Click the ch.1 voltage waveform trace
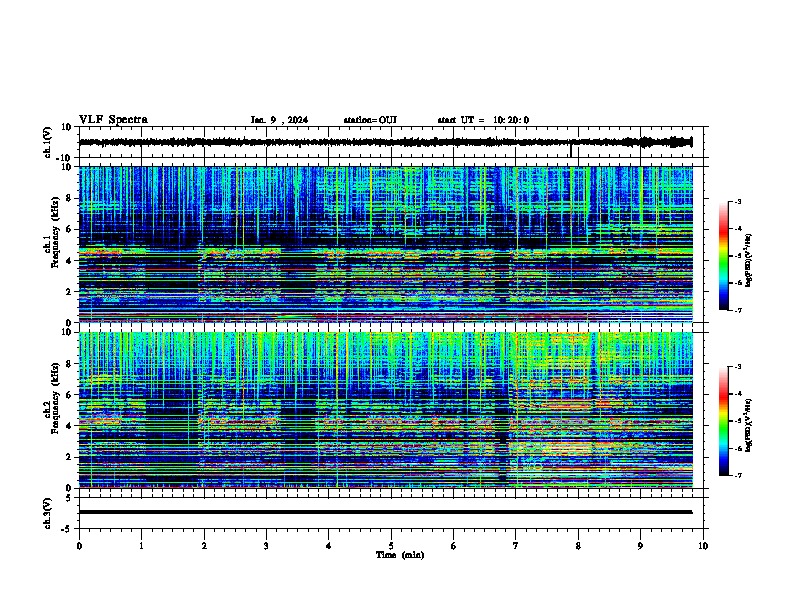Screen dimensions: 792x612 point(385,142)
